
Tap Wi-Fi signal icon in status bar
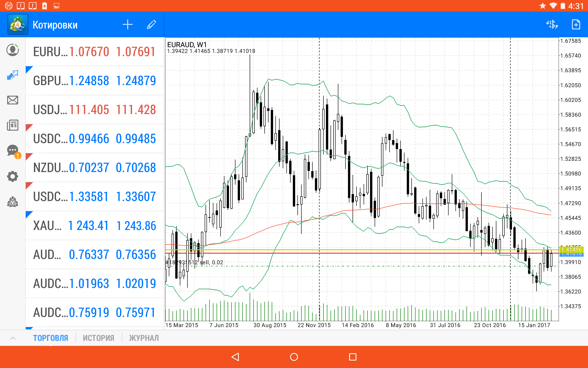tap(553, 6)
